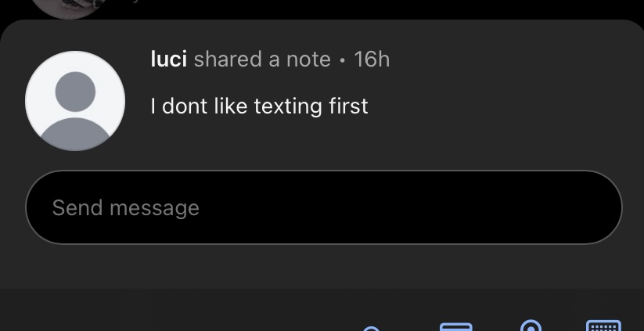
Task: Open luci's default avatar picture
Action: coord(75,101)
